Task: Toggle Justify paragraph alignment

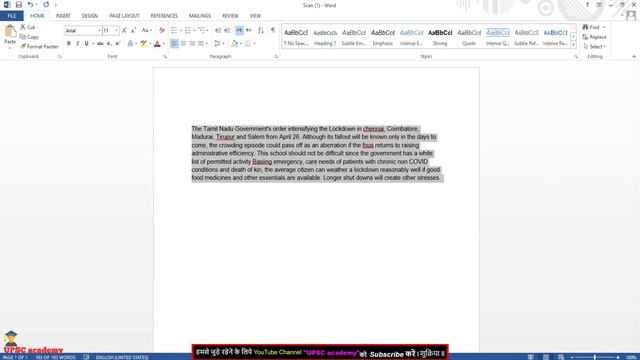Action: pos(201,43)
